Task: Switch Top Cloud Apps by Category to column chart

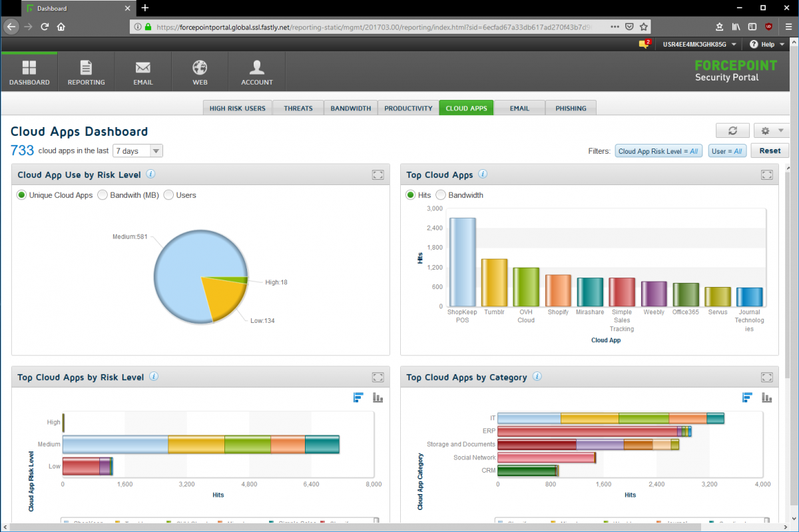Action: point(767,398)
